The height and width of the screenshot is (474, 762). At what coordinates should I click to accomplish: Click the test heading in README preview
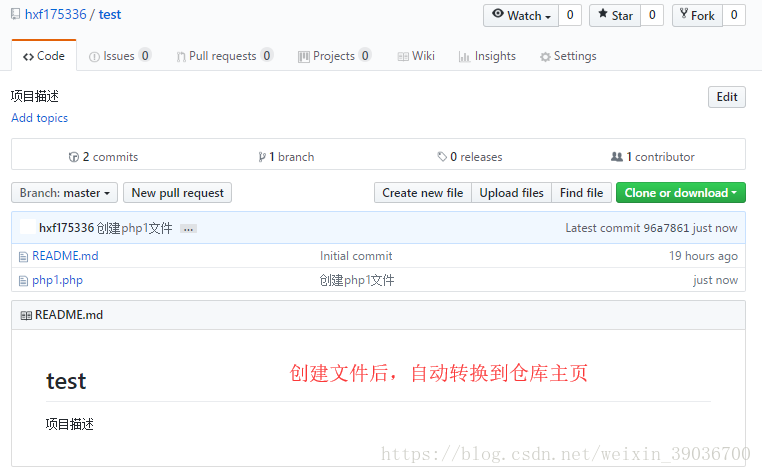[66, 381]
